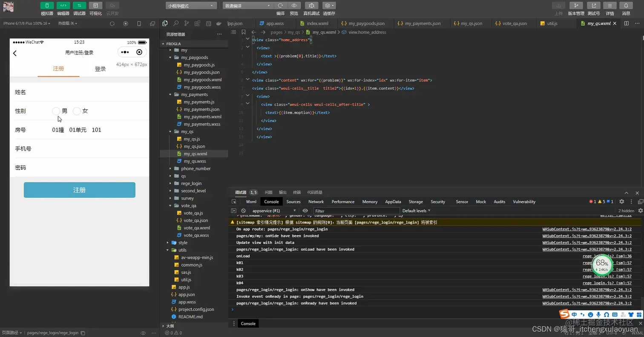Open the Default levels dropdown

(x=417, y=211)
